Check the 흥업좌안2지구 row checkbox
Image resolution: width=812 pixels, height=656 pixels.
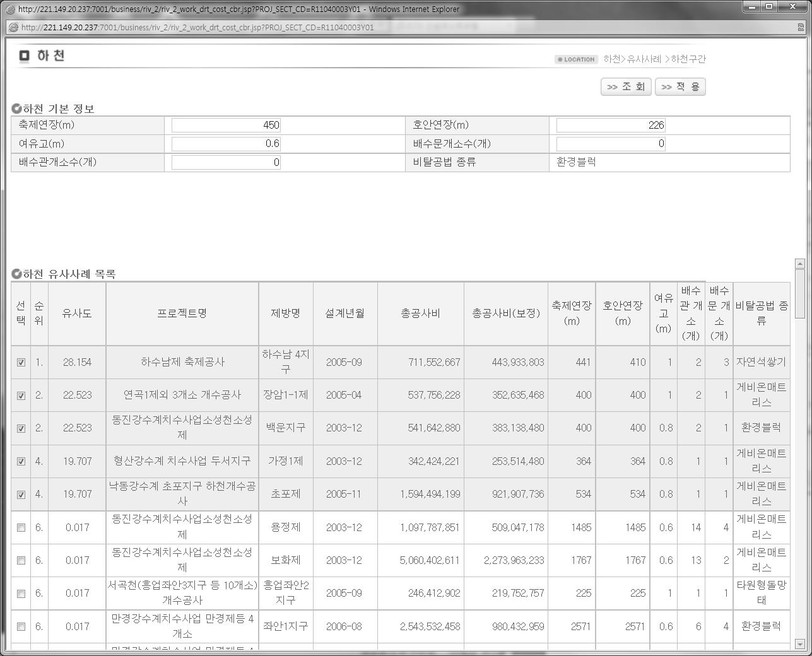(x=21, y=594)
